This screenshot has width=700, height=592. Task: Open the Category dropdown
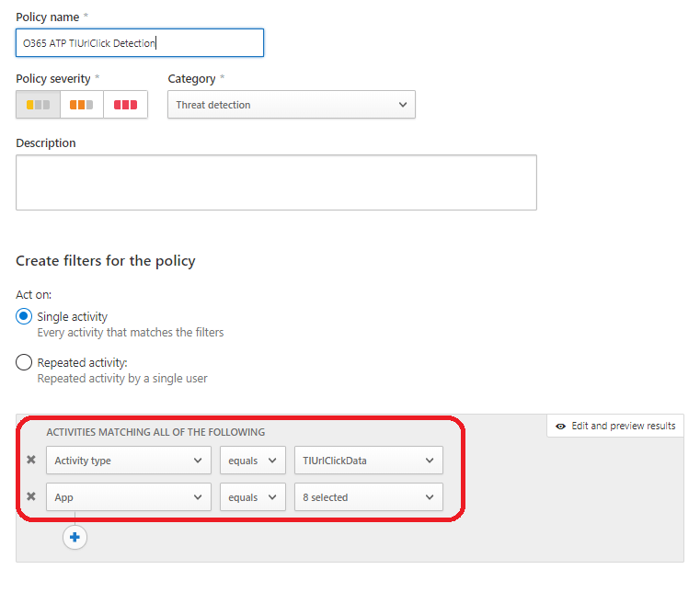pyautogui.click(x=291, y=105)
